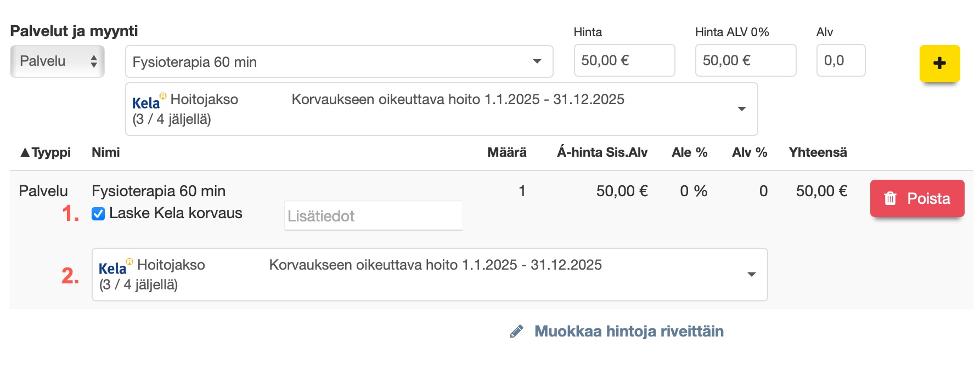980x365 pixels.
Task: Click the trash icon in Poista button
Action: pos(890,198)
